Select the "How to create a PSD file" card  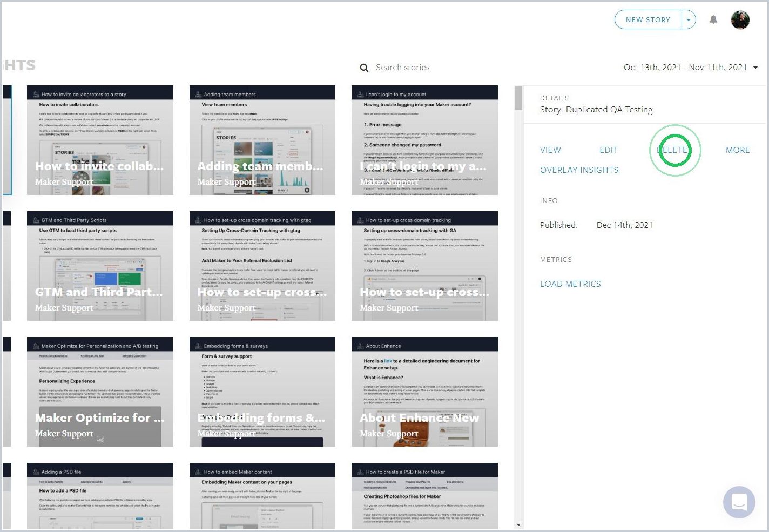click(x=424, y=496)
